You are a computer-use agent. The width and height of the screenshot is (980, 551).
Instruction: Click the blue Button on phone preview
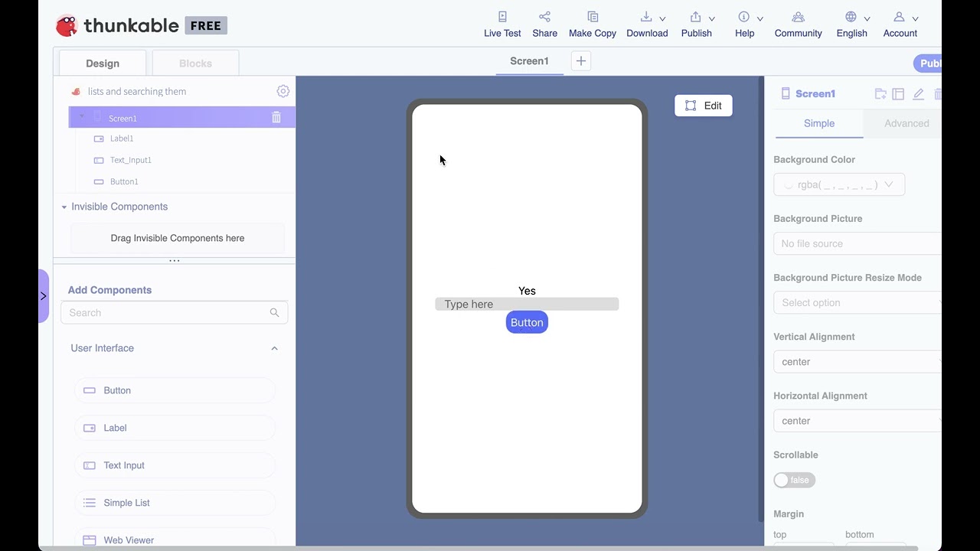(527, 322)
